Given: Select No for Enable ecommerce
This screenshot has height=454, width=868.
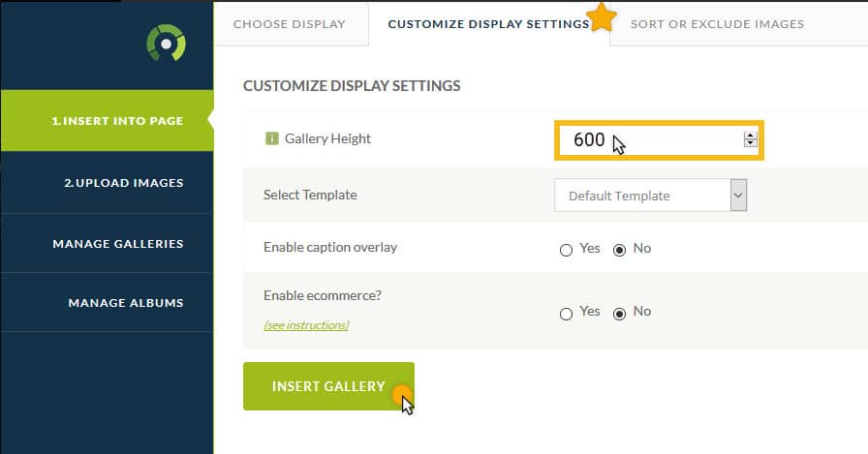Looking at the screenshot, I should pos(619,314).
